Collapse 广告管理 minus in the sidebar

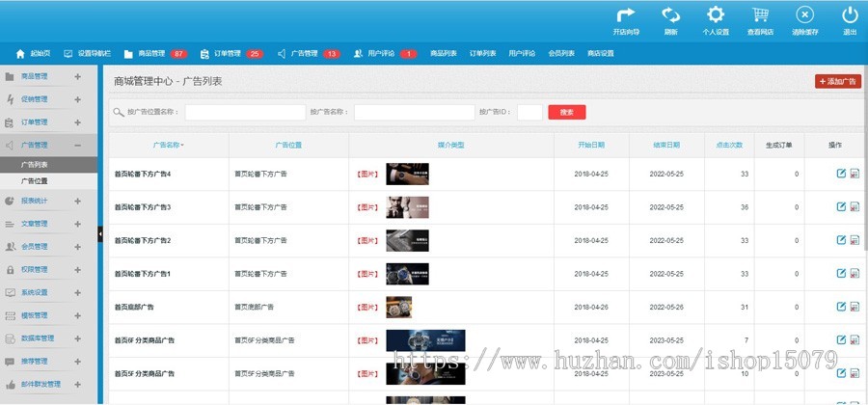pyautogui.click(x=77, y=146)
